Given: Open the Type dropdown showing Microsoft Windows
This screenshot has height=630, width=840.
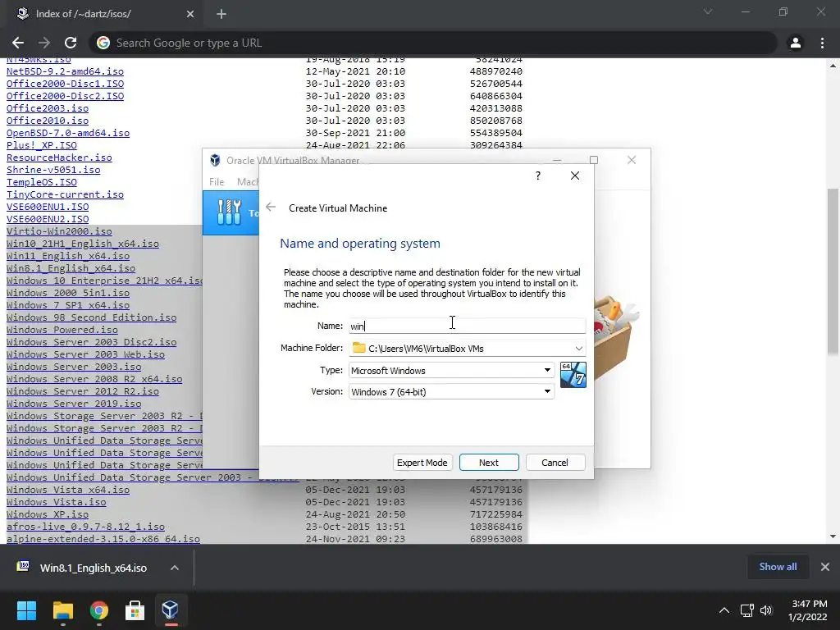Looking at the screenshot, I should [x=451, y=370].
